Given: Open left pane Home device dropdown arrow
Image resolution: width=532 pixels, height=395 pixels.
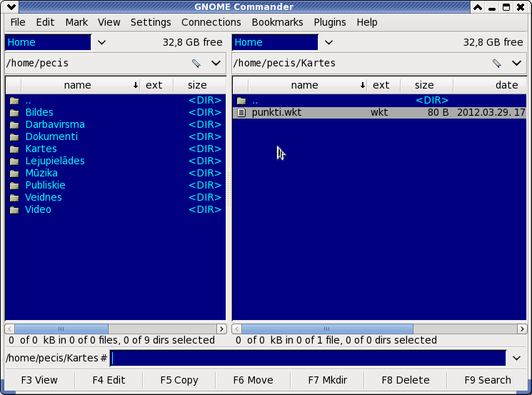Looking at the screenshot, I should point(101,42).
